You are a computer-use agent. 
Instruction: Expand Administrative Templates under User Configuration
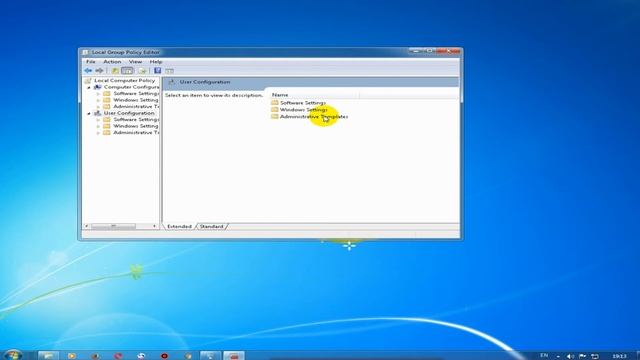[98, 133]
